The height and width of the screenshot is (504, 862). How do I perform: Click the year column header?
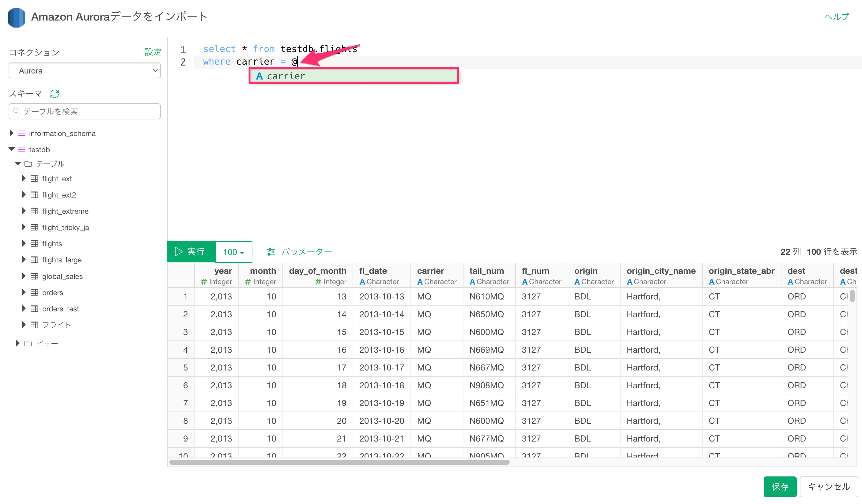click(x=217, y=276)
